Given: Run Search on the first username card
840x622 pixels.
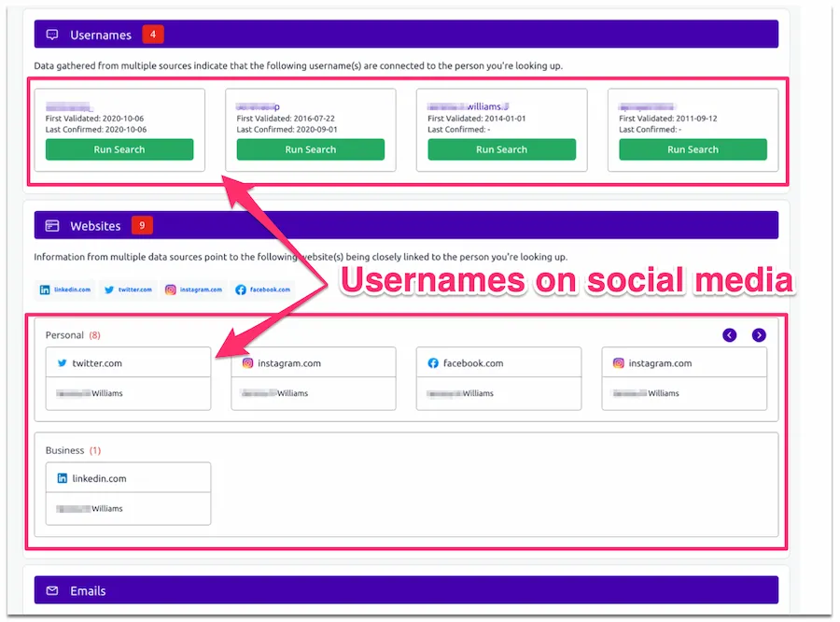Looking at the screenshot, I should [x=119, y=149].
